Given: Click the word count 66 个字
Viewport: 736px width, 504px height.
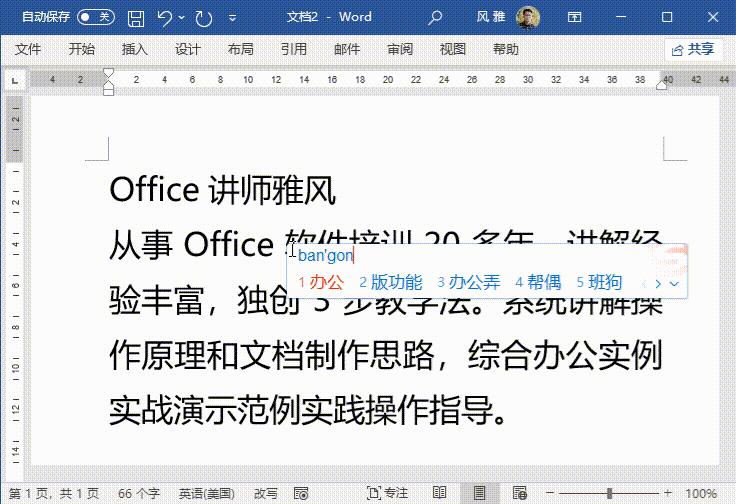Looking at the screenshot, I should (x=139, y=494).
